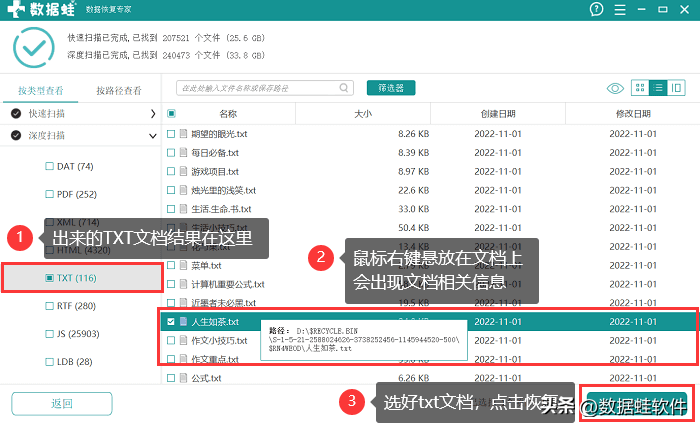Tick the PDF (252) checkbox
Viewport: 700px width, 428px height.
[50, 194]
